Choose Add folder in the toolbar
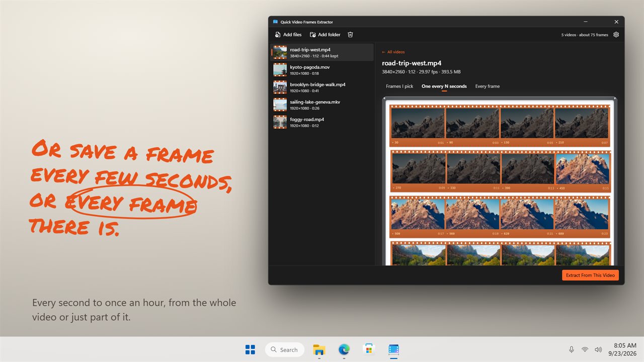 tap(325, 35)
